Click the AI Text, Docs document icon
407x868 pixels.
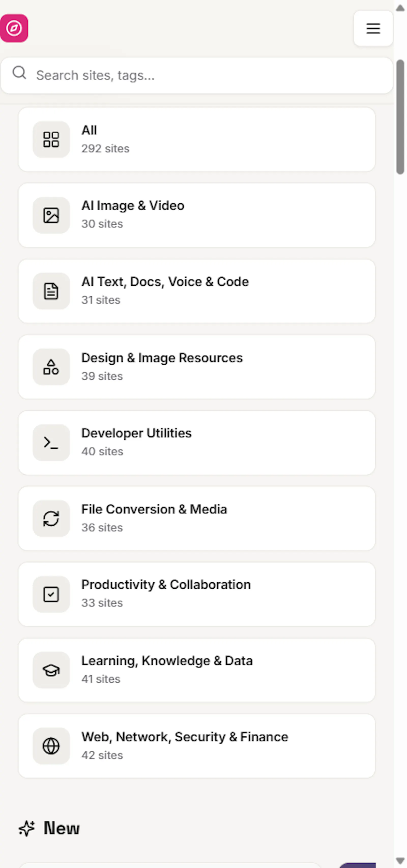[x=51, y=291]
